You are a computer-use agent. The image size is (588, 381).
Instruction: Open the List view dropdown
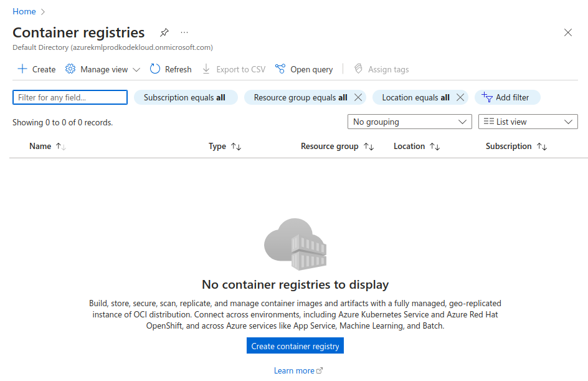528,122
